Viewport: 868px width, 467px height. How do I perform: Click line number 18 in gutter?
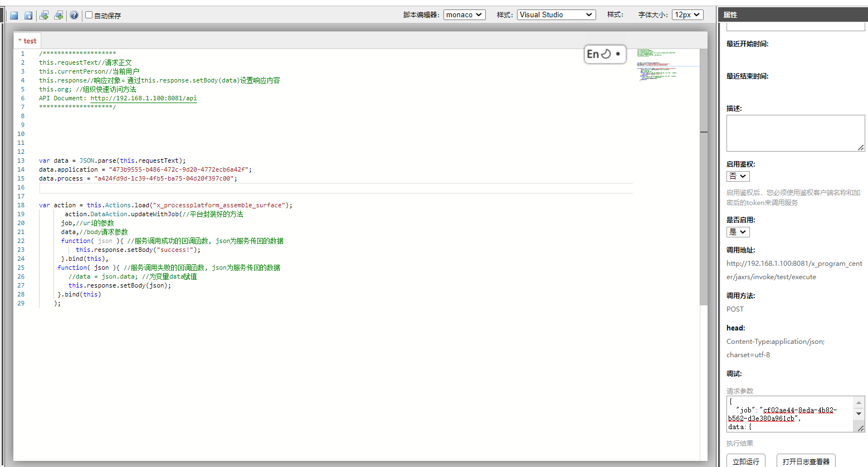[21, 205]
